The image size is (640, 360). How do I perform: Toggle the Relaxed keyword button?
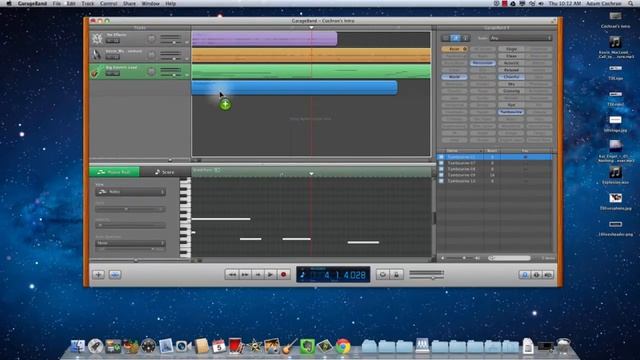[x=511, y=70]
